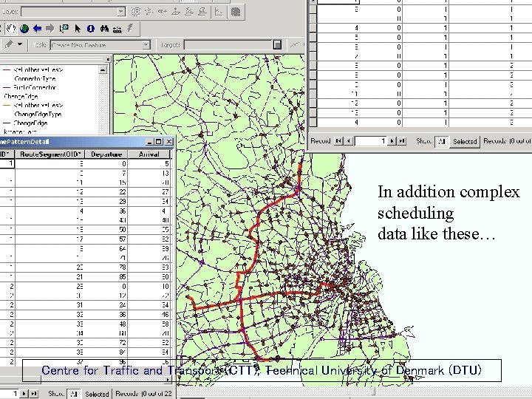This screenshot has width=532, height=399.
Task: Click Departure value 57 in PatternDetail table
Action: [x=106, y=239]
